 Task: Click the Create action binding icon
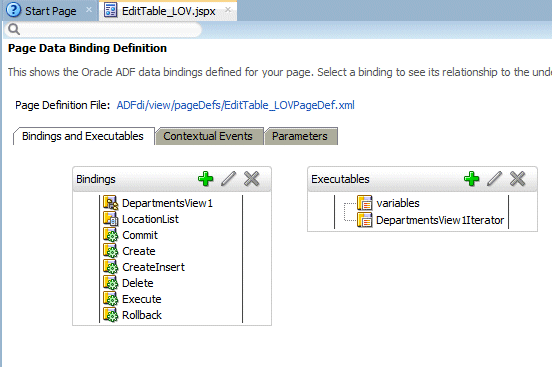111,251
